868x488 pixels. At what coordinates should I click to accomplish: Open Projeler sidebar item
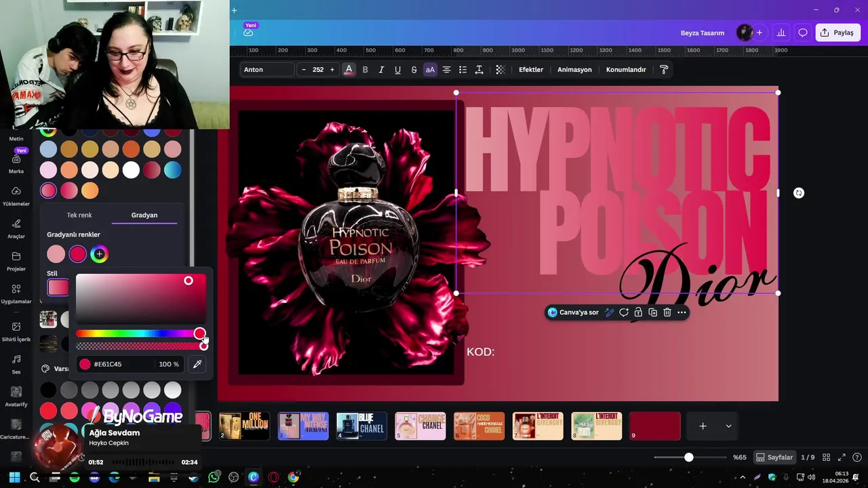point(16,262)
